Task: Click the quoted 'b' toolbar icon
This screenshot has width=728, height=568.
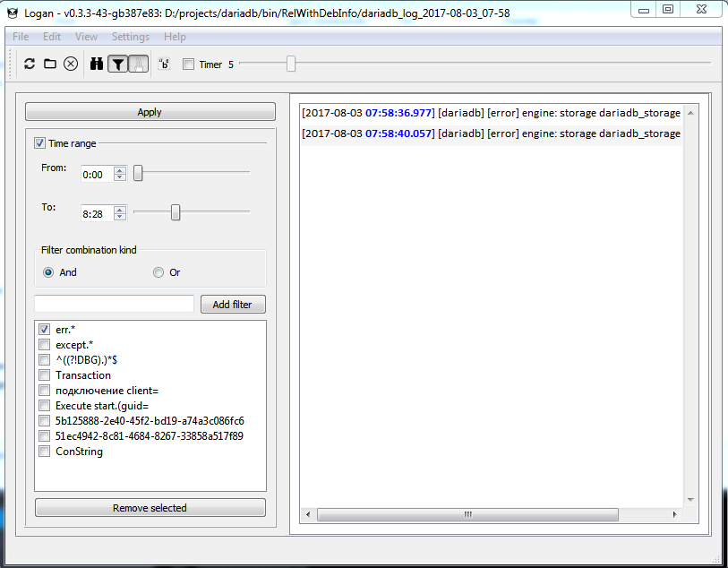Action: [164, 64]
